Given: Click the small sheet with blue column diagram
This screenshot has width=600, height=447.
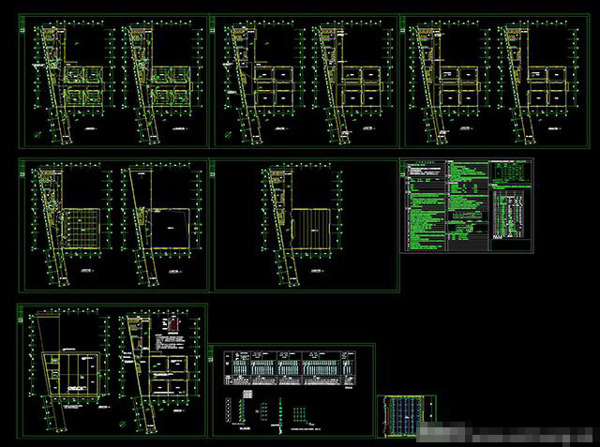Looking at the screenshot, I should click(407, 416).
